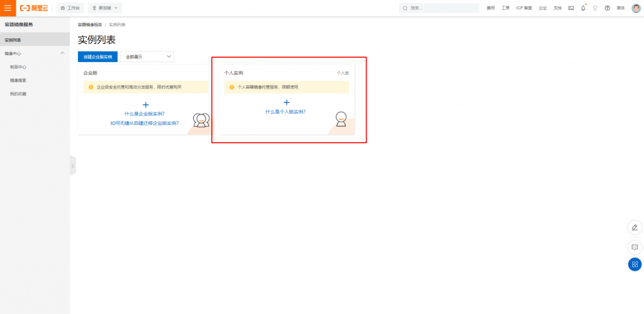Click the plus icon in the 个人实例 card
Viewport: 644px width, 314px height.
287,102
